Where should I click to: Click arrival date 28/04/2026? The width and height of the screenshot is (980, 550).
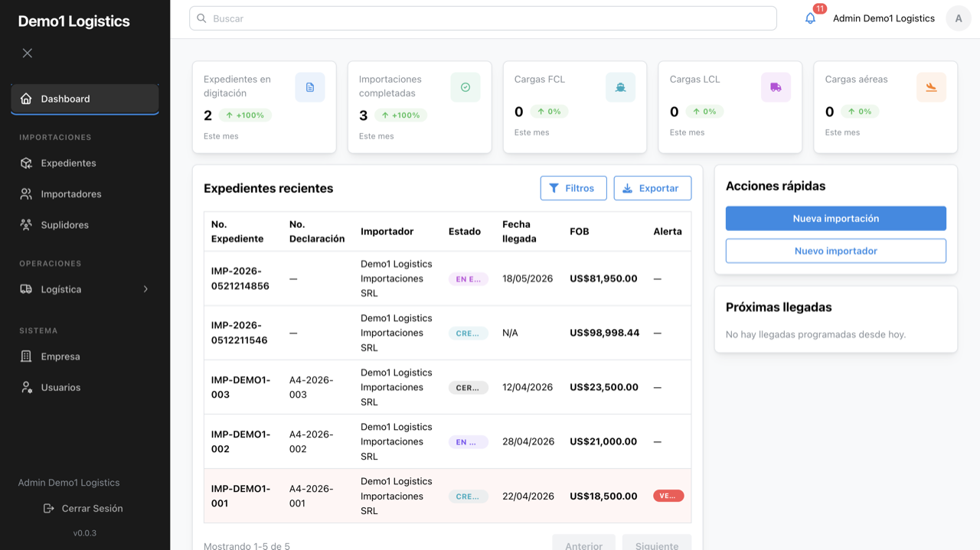[x=528, y=441]
